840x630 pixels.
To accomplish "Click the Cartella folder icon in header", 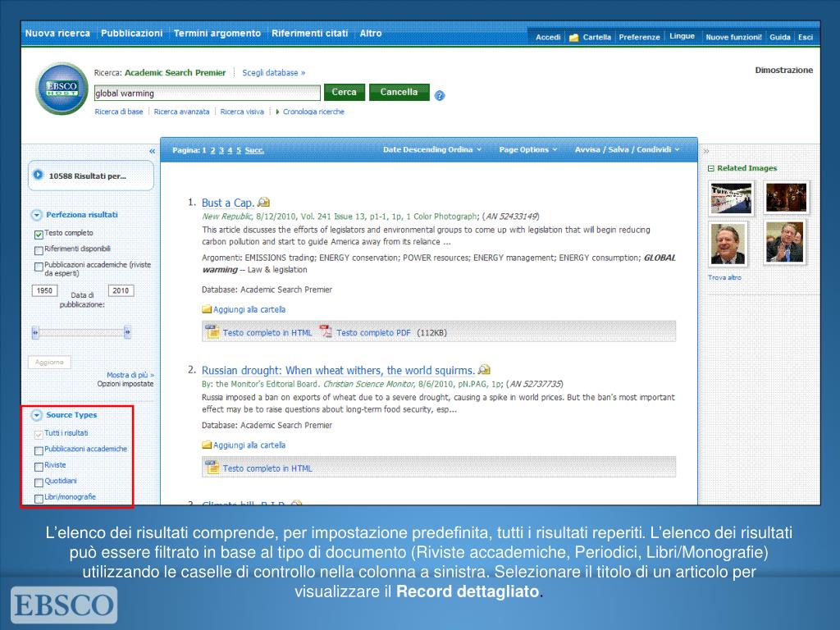I will (573, 38).
